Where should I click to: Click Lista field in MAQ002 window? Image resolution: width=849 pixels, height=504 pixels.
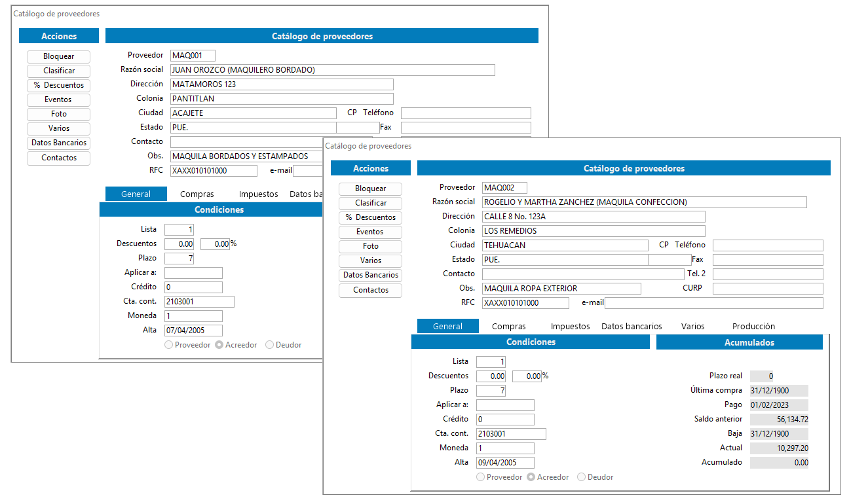click(x=491, y=362)
